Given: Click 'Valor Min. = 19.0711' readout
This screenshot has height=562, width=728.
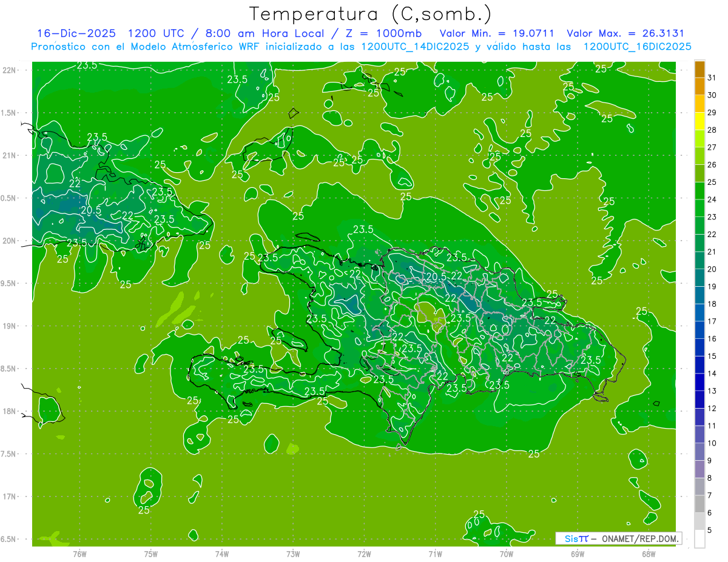Looking at the screenshot, I should pyautogui.click(x=496, y=33).
